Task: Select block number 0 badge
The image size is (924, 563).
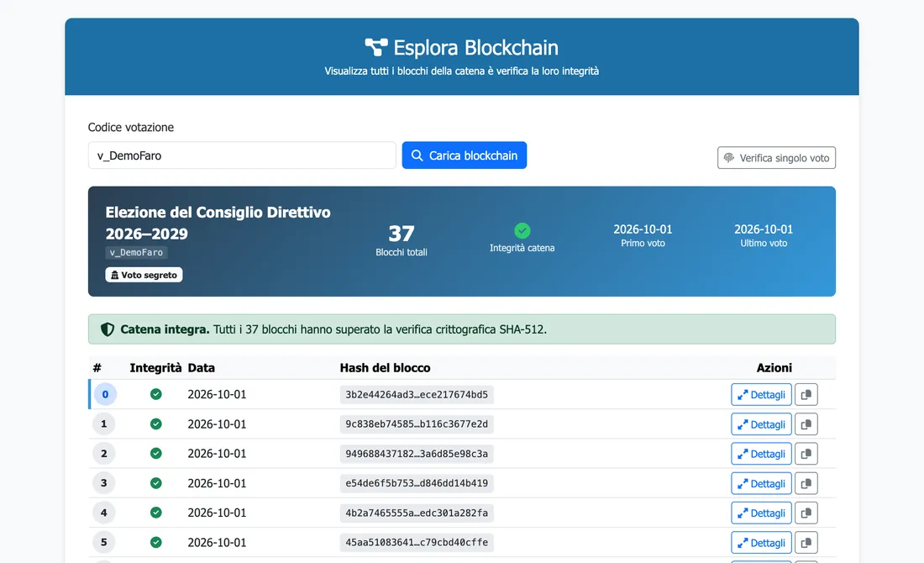Action: [105, 394]
